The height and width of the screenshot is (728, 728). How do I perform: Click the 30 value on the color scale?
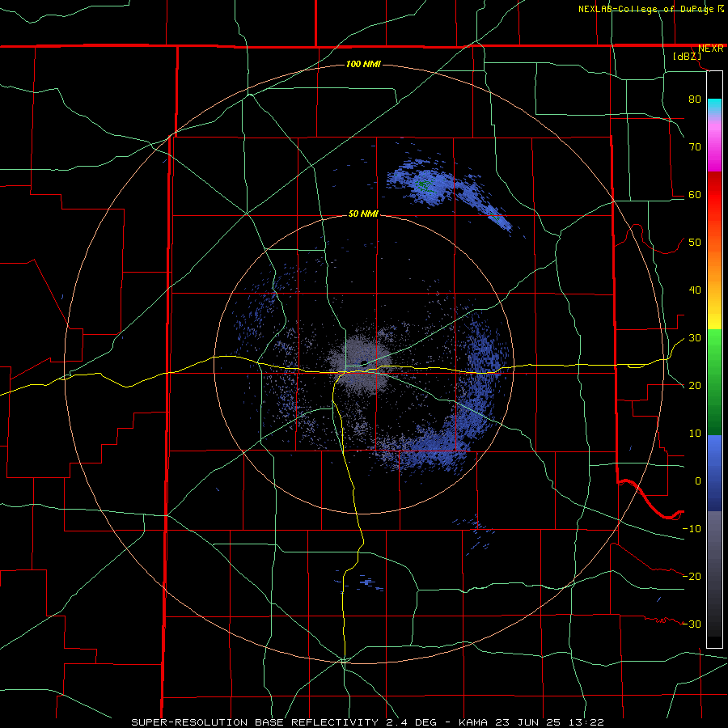695,338
